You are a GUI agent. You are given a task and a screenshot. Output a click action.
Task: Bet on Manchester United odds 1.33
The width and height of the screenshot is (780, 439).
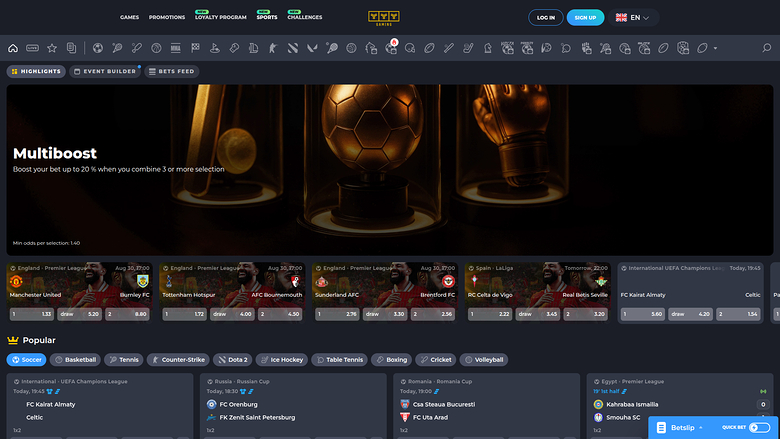pyautogui.click(x=32, y=314)
